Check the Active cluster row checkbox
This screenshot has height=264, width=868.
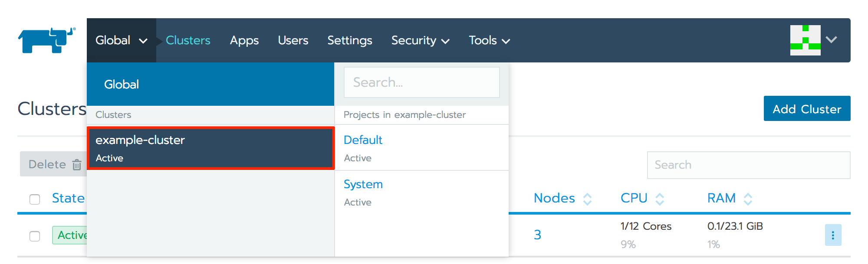(35, 236)
